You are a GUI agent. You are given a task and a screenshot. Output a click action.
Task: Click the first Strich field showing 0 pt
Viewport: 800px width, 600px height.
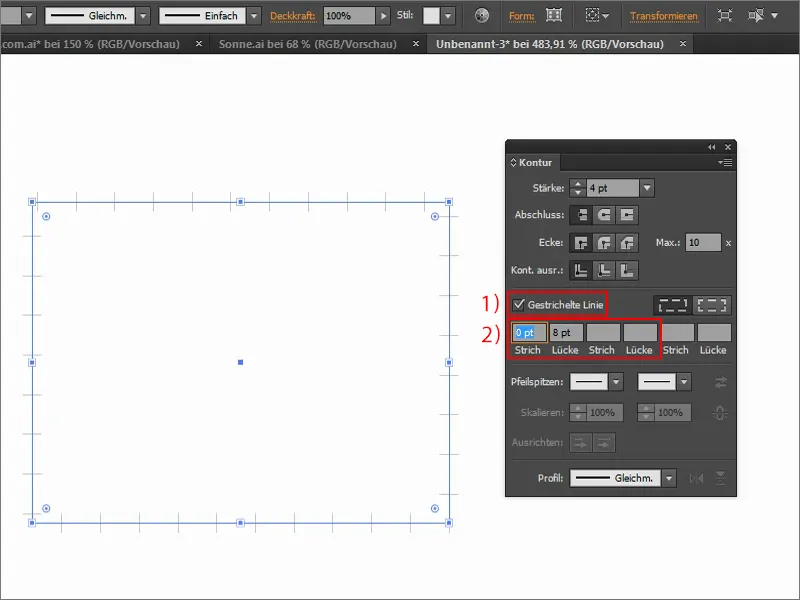click(529, 333)
